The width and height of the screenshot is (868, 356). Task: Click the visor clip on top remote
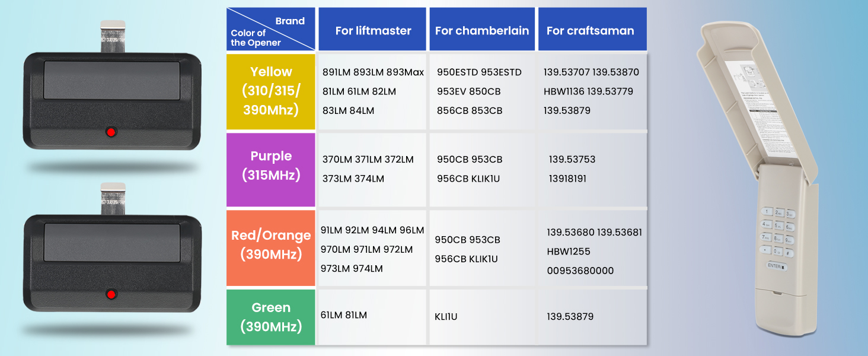pos(113,37)
